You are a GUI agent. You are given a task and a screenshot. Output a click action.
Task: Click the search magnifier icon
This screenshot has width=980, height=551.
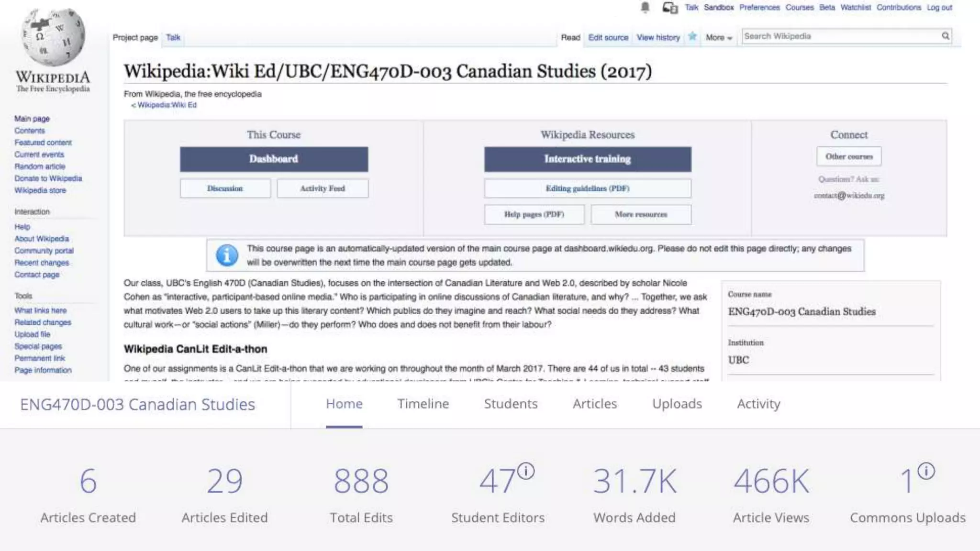945,36
